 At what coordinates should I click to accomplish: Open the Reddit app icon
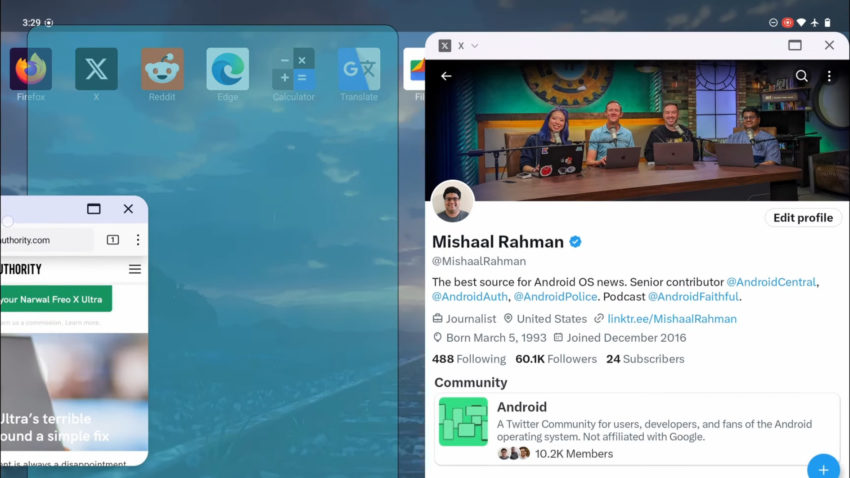(162, 69)
